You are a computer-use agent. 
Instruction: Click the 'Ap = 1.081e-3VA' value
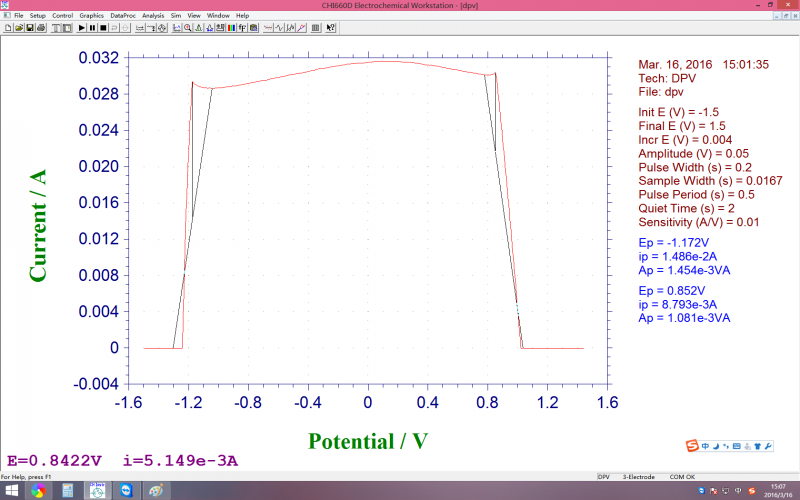tap(684, 318)
